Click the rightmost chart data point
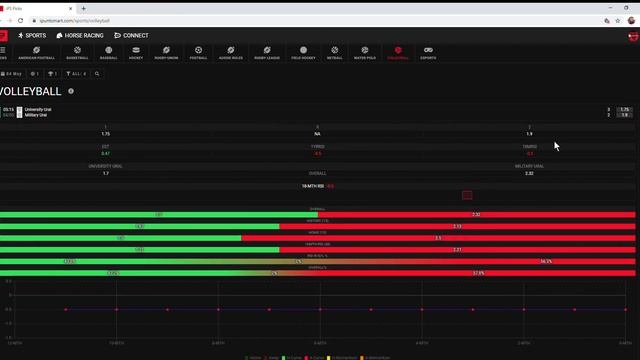Viewport: 640px width, 360px height. click(x=626, y=310)
